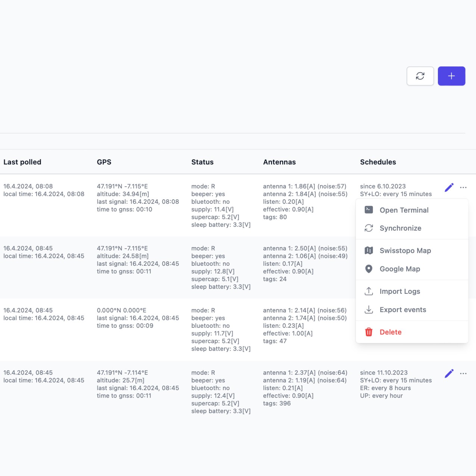Click the location pin icon beside Google Map
The width and height of the screenshot is (476, 476).
click(x=369, y=269)
